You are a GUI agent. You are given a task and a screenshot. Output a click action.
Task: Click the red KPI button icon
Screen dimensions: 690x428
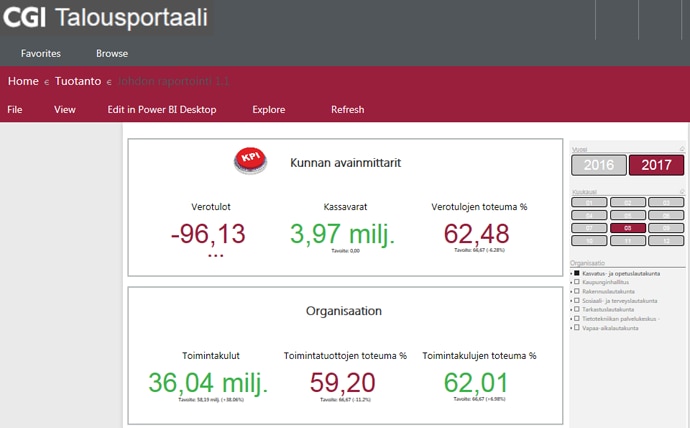250,161
